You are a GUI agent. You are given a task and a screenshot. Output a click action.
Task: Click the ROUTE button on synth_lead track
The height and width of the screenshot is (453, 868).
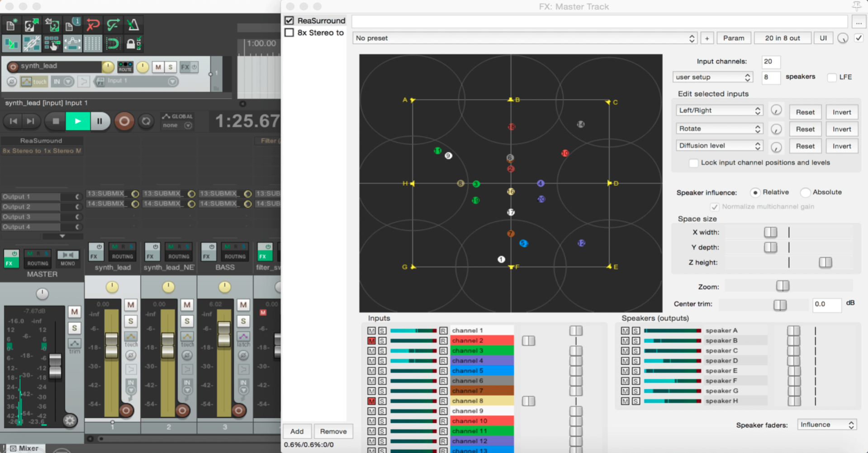click(x=125, y=67)
